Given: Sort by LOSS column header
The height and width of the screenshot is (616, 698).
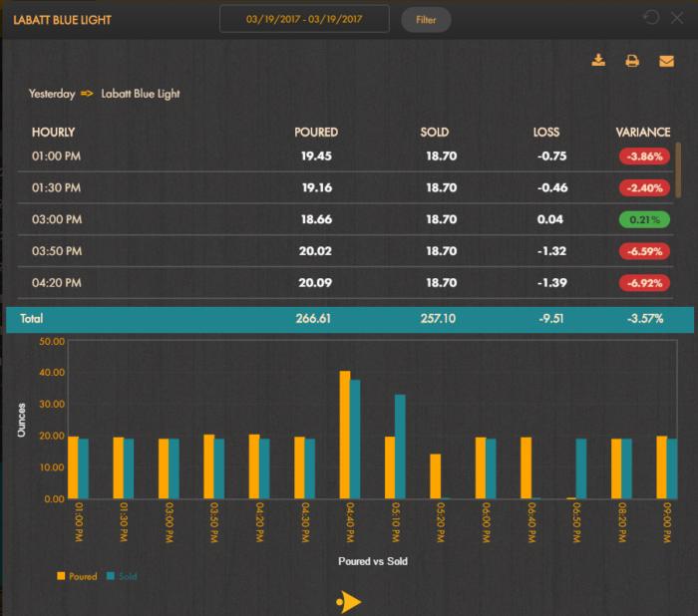Looking at the screenshot, I should click(x=546, y=133).
